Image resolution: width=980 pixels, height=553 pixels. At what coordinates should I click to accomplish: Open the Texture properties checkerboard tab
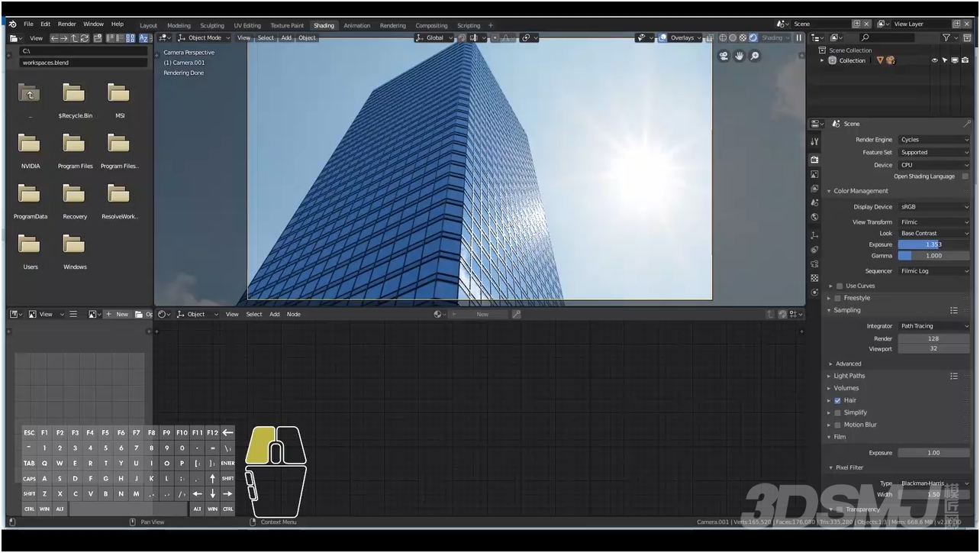[814, 279]
